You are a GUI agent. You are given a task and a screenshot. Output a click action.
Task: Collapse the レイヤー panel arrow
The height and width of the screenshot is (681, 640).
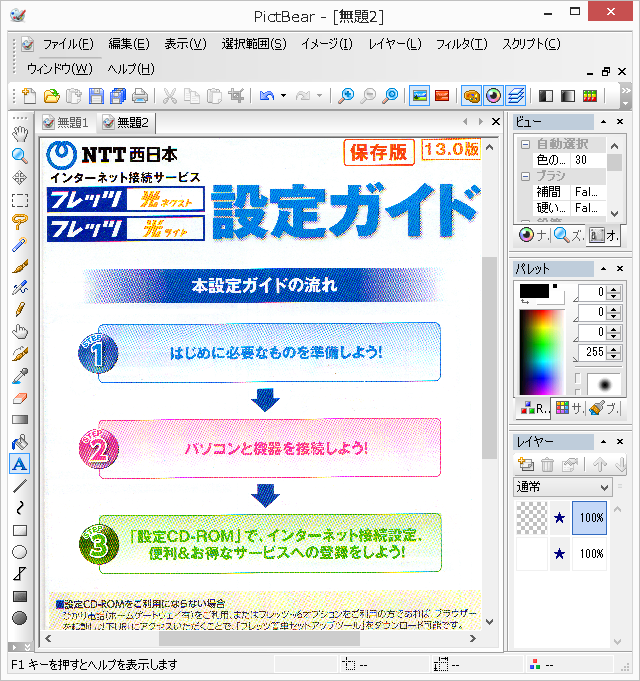pos(604,442)
